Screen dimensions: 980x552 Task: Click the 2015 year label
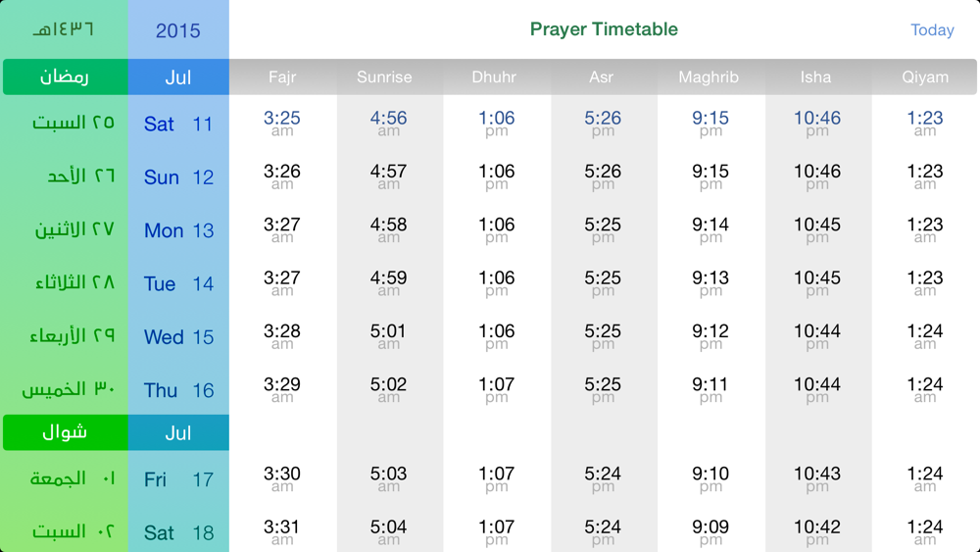pyautogui.click(x=178, y=30)
